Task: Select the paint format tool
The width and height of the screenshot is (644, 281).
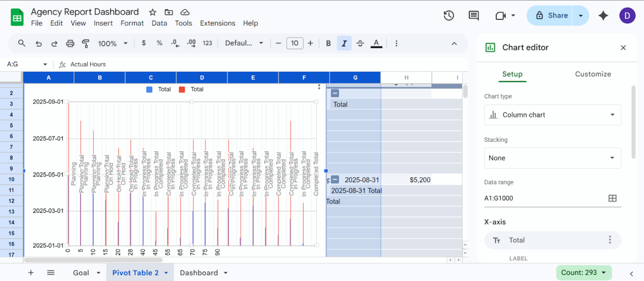Action: coord(86,43)
